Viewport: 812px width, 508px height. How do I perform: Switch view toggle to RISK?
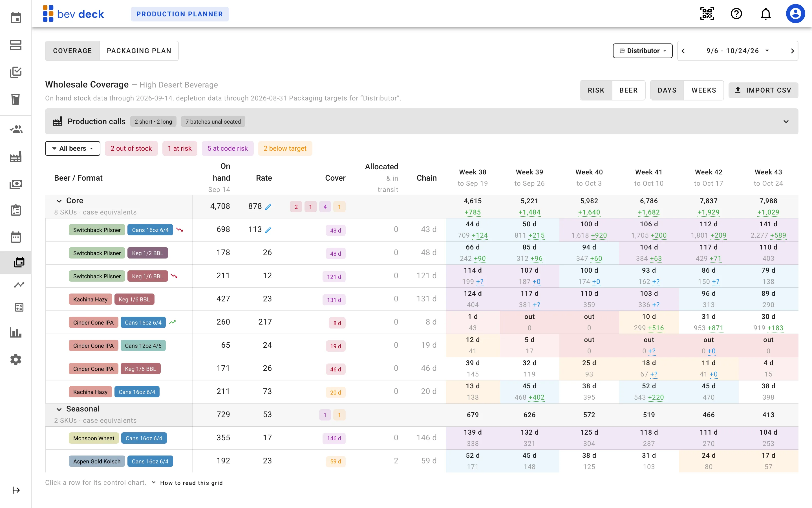point(596,90)
